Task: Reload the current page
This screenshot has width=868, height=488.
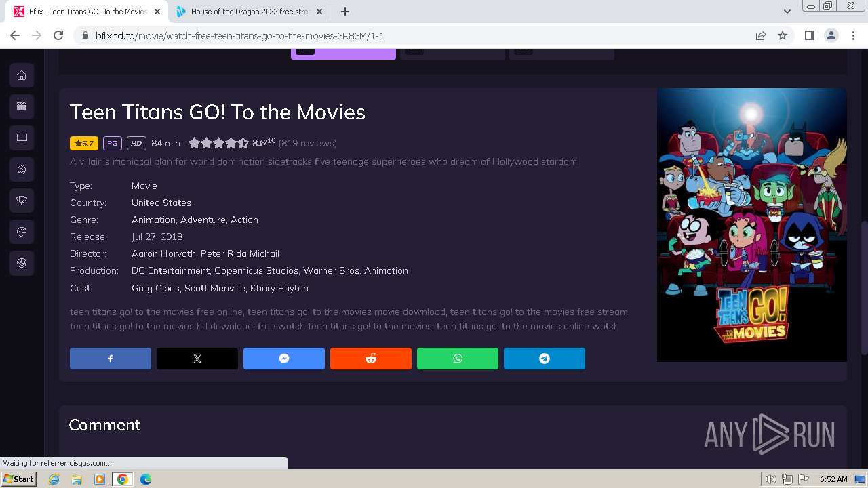Action: [x=58, y=36]
